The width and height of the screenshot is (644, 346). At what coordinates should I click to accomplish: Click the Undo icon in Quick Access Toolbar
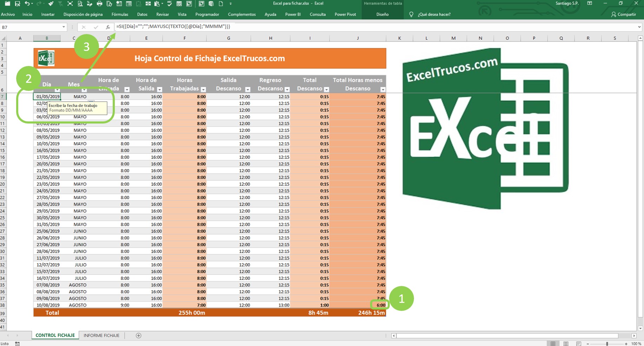click(27, 4)
